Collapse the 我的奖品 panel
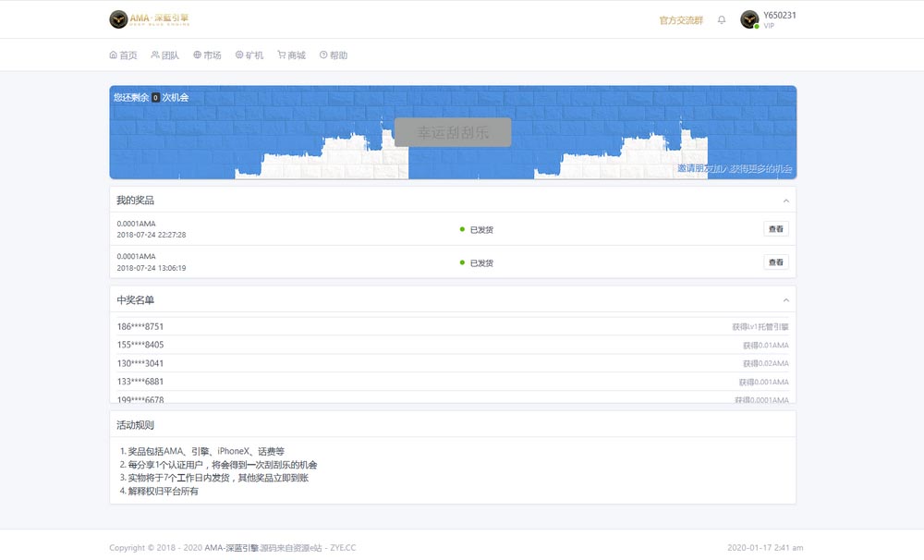Viewport: 924px width, 560px height. (x=786, y=201)
